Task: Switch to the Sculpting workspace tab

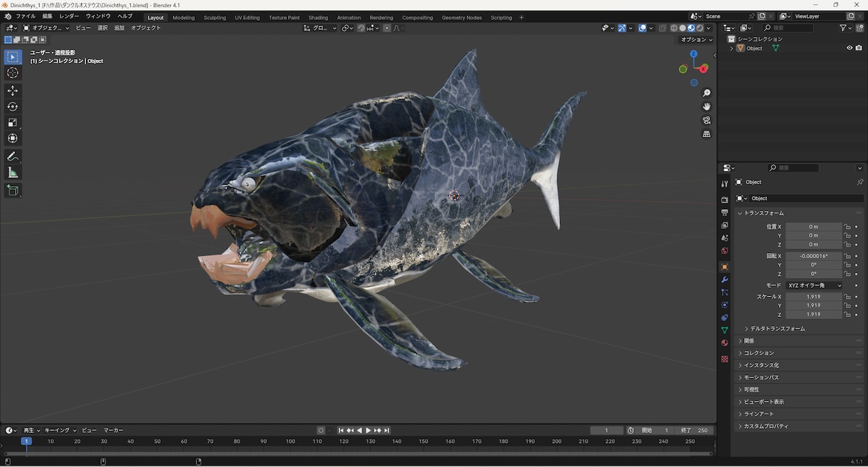Action: 215,17
